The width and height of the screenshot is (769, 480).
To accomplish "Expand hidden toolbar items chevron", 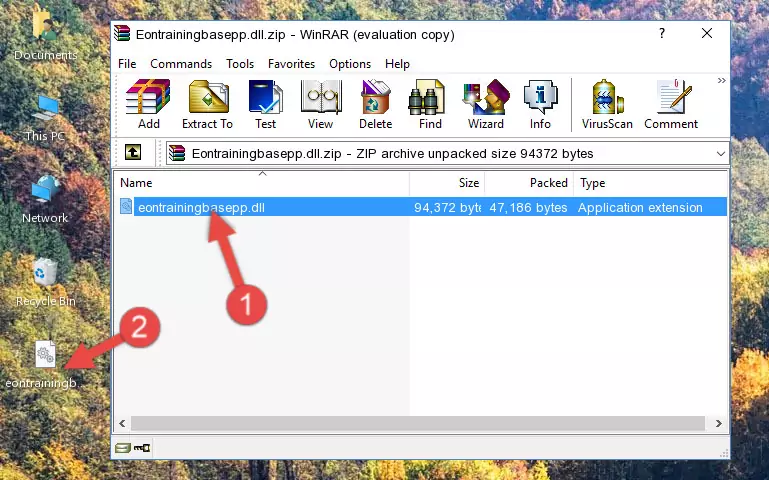I will [x=721, y=81].
